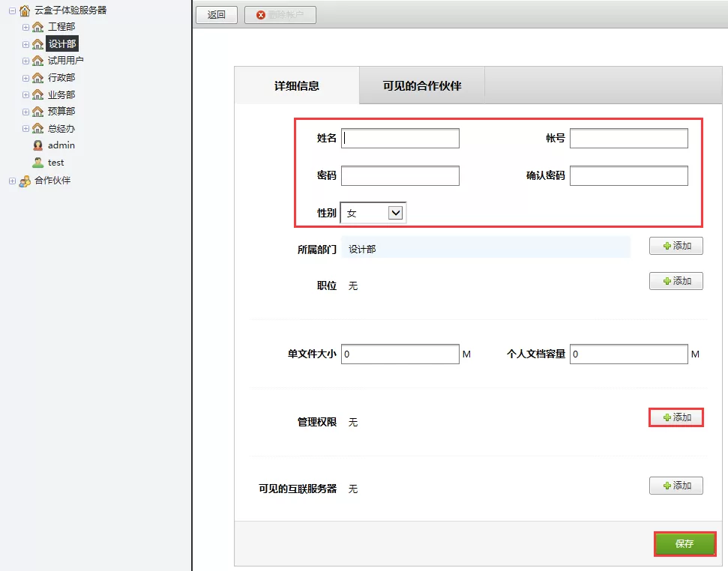Click the 设计部 value in 所属部门 field
Image resolution: width=728 pixels, height=571 pixels.
362,249
